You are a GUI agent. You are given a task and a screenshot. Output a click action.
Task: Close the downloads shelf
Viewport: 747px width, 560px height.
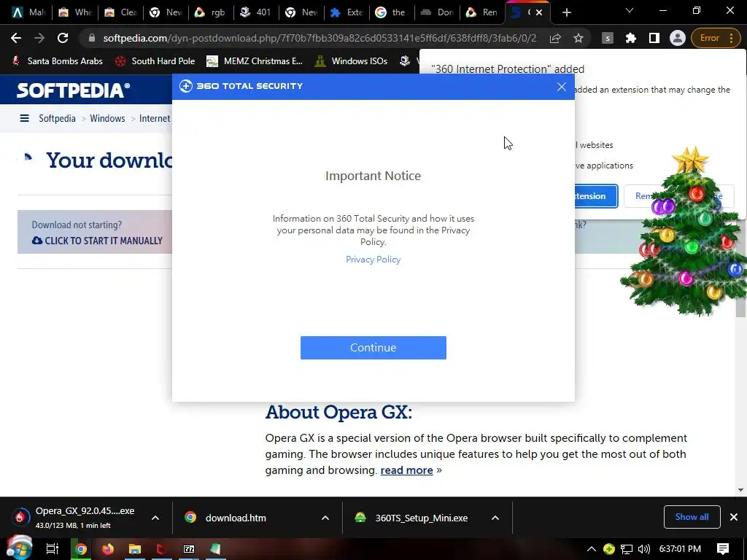point(734,517)
